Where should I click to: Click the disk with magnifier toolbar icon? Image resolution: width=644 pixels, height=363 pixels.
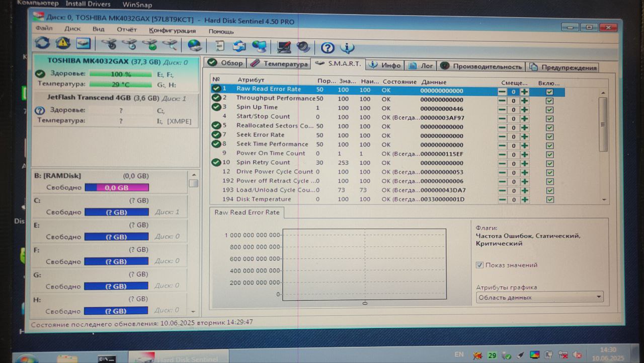(x=171, y=45)
